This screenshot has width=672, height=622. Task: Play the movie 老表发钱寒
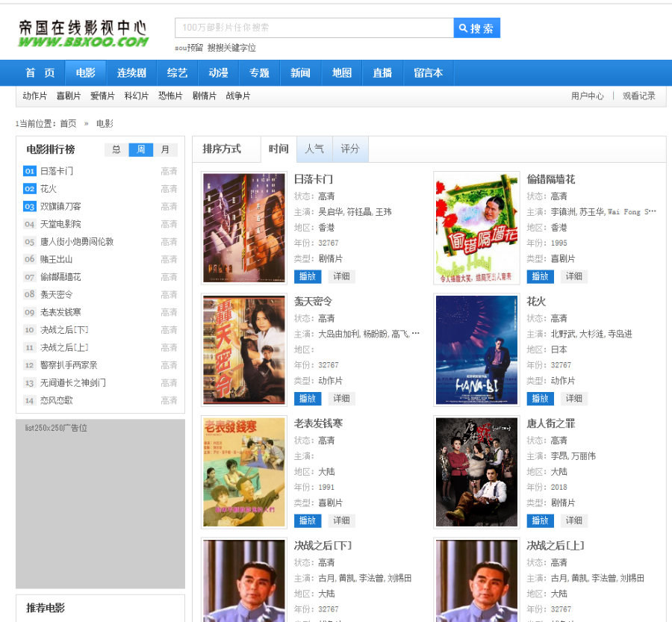[x=308, y=521]
